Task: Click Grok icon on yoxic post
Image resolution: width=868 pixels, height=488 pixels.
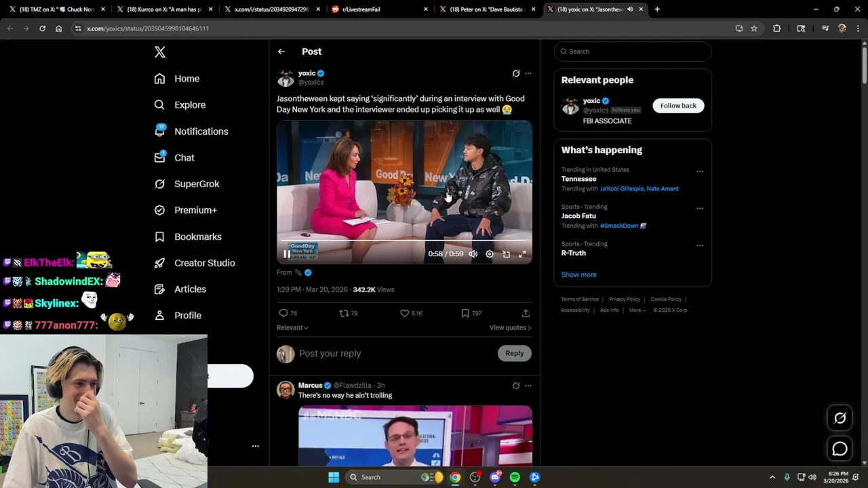Action: point(516,73)
